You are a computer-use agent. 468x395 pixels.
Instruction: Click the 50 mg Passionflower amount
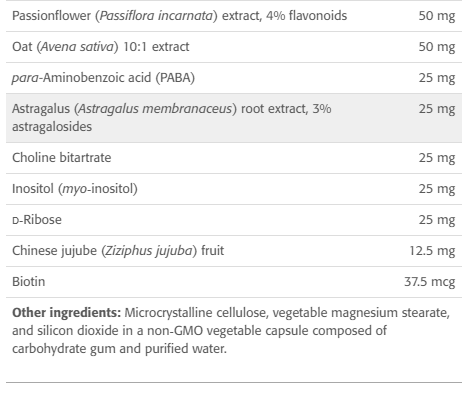pos(437,16)
